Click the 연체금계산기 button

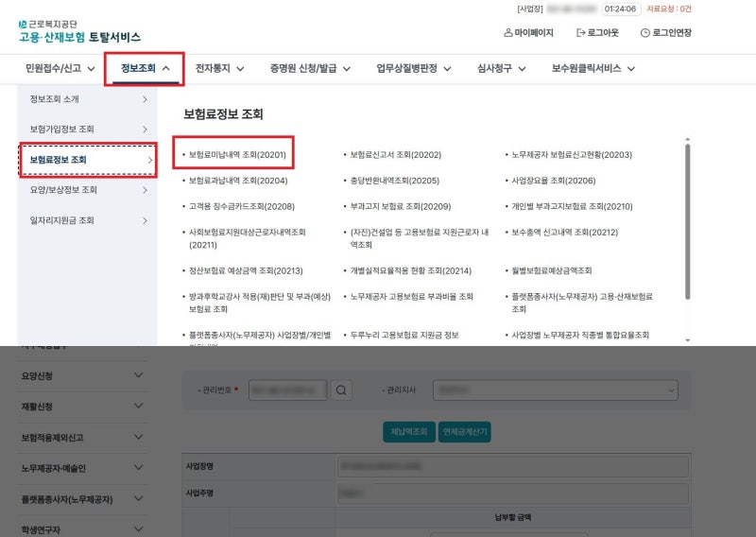(465, 431)
